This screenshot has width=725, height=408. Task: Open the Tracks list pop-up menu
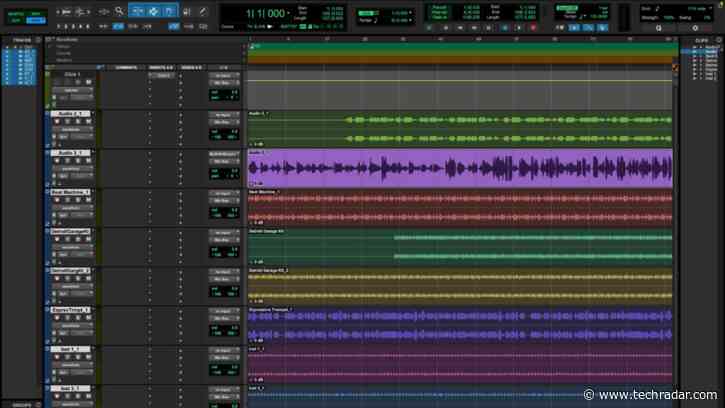coord(38,40)
